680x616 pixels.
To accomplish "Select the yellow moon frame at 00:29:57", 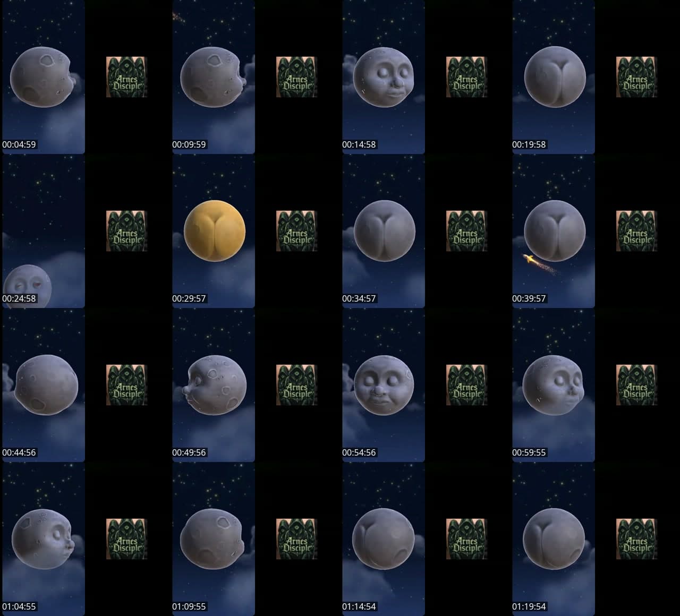I will (214, 231).
